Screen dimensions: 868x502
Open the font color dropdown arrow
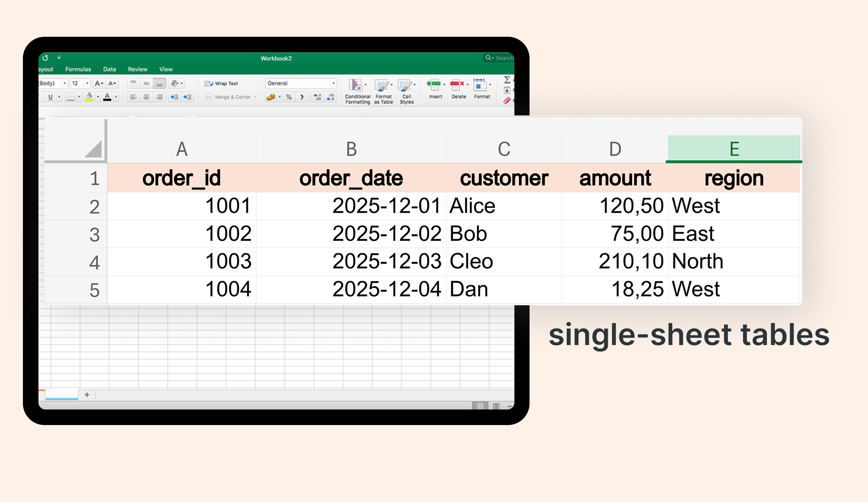click(116, 97)
